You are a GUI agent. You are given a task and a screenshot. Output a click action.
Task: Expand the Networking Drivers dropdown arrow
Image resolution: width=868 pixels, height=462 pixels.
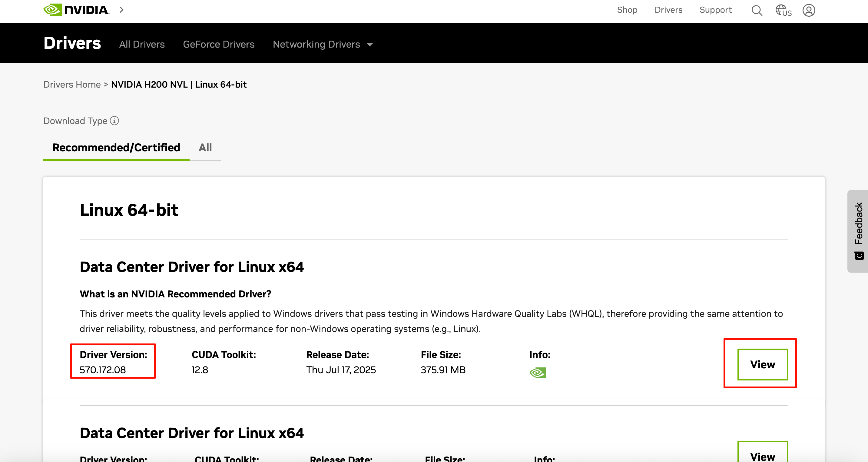click(369, 45)
